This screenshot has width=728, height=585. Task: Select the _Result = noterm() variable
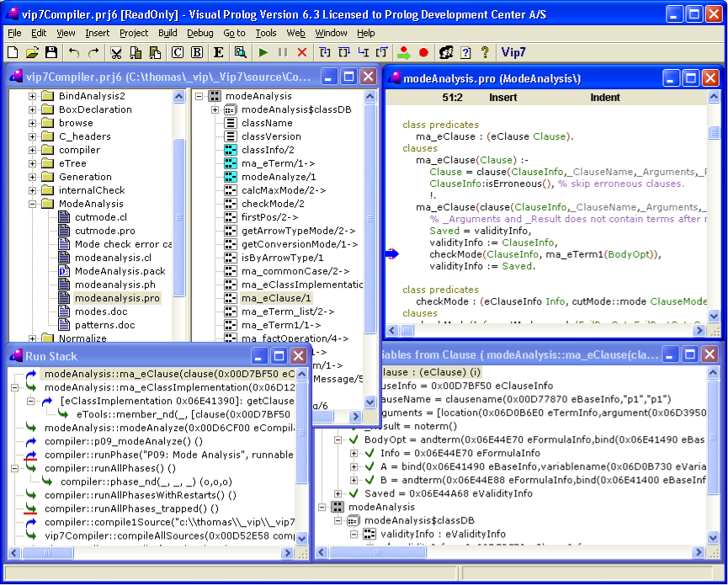click(x=411, y=426)
